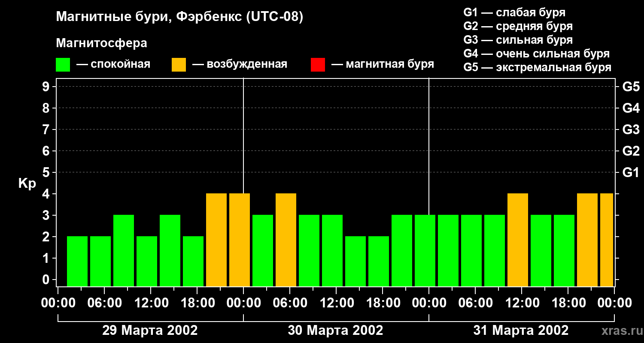This screenshot has height=343, width=644.
Task: Click the 'G1' label on the right axis
Action: tap(631, 173)
